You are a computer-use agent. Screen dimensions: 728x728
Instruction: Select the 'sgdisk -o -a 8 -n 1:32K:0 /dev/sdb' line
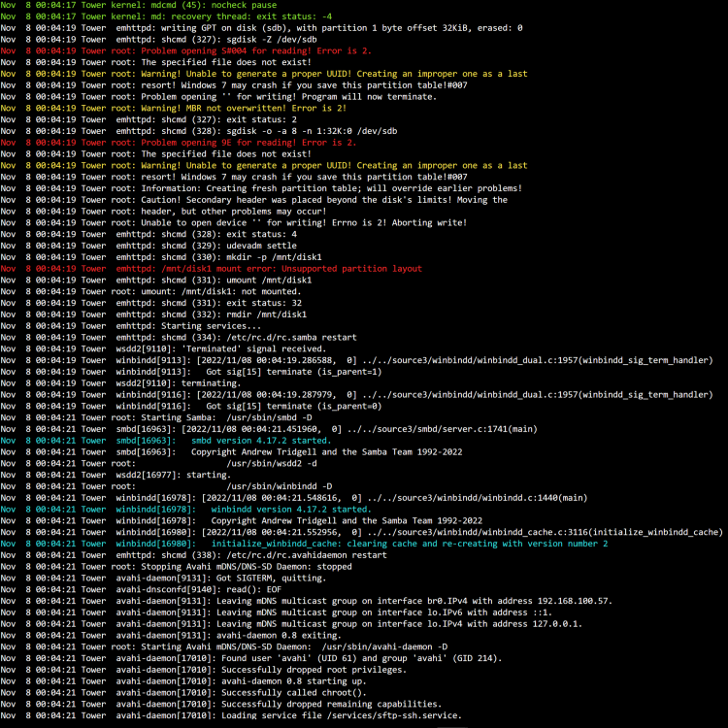coord(199,131)
